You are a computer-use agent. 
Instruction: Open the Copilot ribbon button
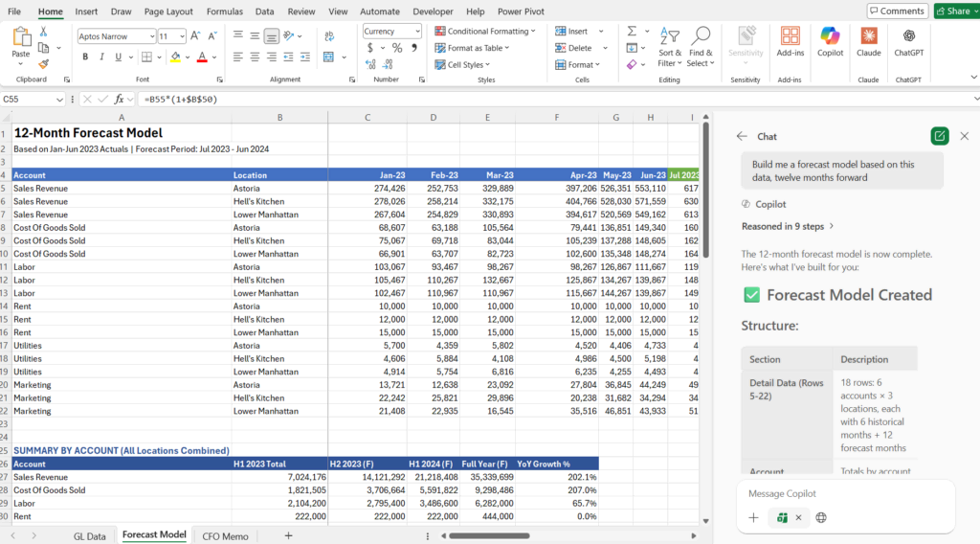click(830, 42)
